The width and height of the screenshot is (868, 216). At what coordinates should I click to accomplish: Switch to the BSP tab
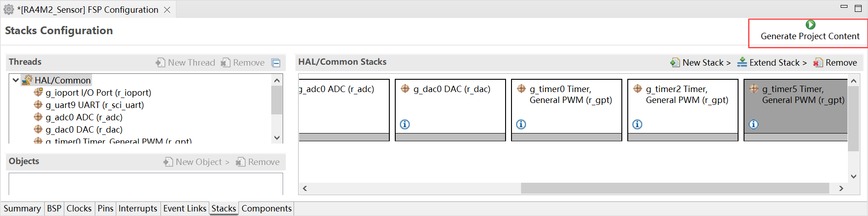coord(54,208)
